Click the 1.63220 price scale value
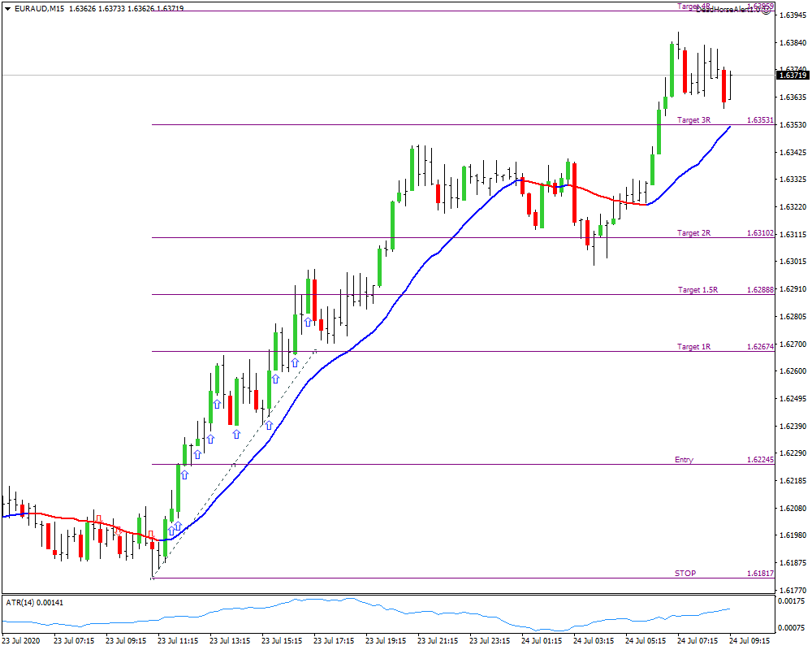This screenshot has height=650, width=812. [793, 207]
